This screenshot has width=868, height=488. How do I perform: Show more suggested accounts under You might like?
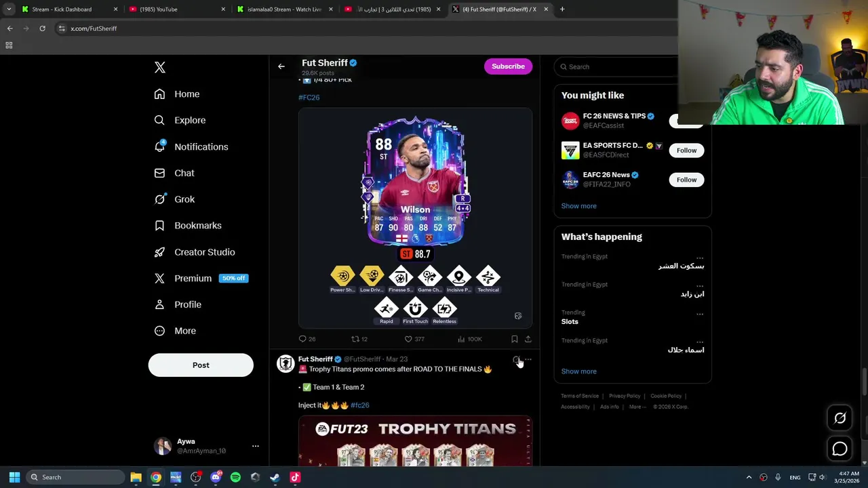578,206
